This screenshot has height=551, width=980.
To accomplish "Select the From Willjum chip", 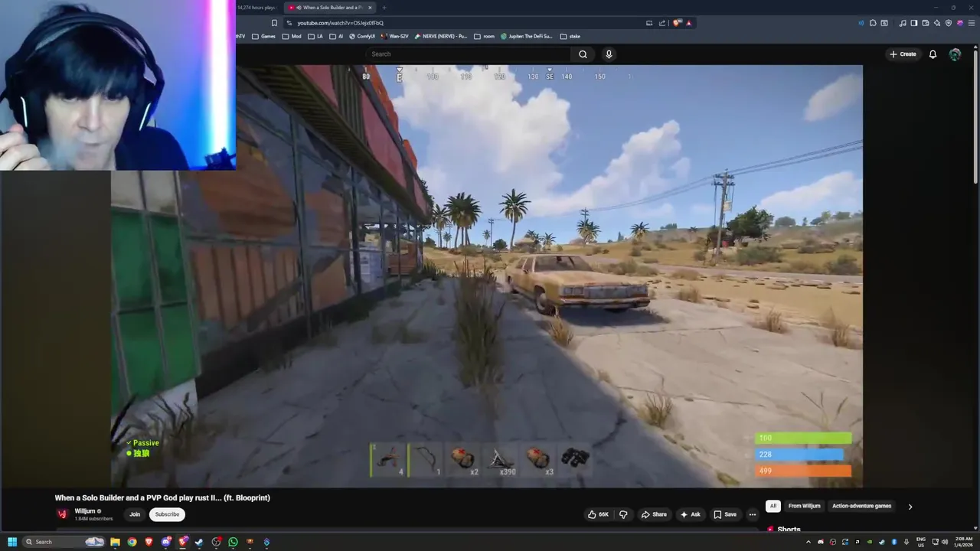I will (x=804, y=506).
